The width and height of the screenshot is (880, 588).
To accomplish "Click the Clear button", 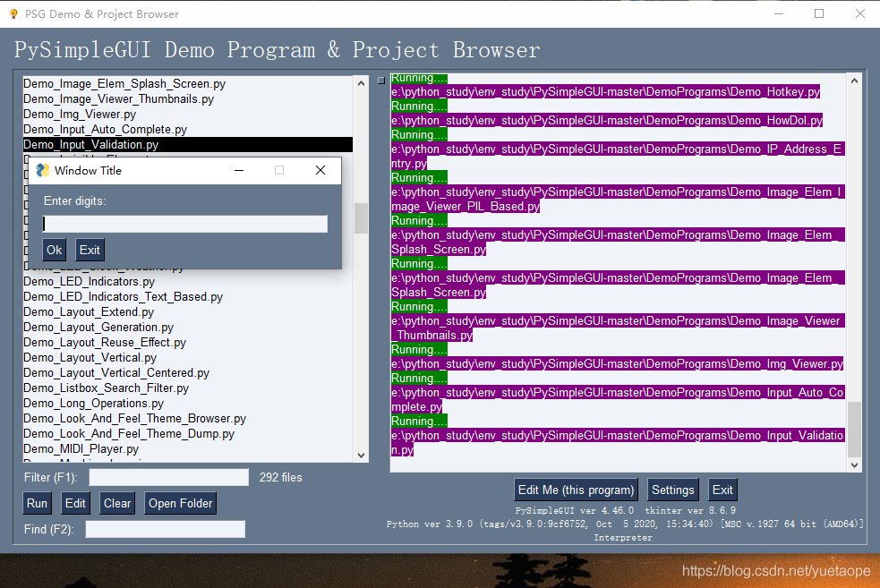I will pos(116,503).
